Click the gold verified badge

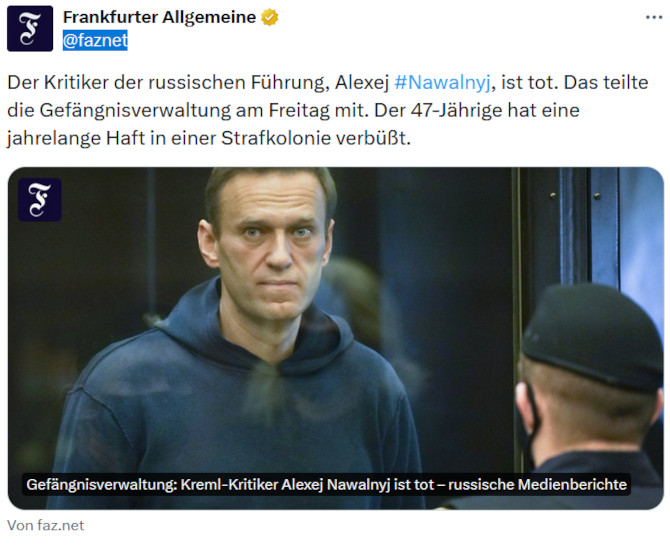[270, 18]
